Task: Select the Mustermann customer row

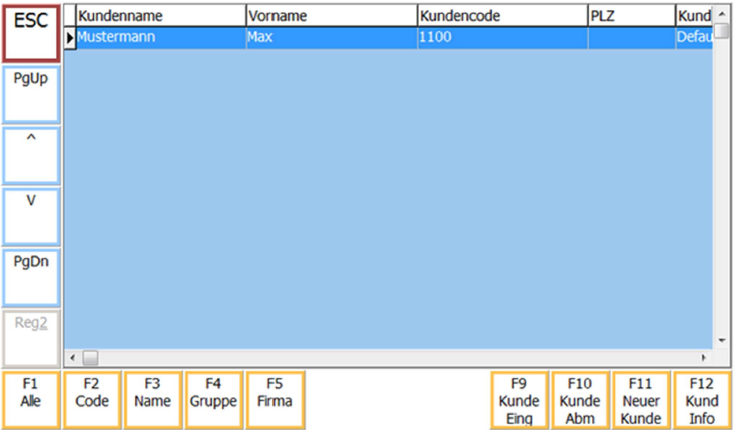Action: (x=160, y=37)
